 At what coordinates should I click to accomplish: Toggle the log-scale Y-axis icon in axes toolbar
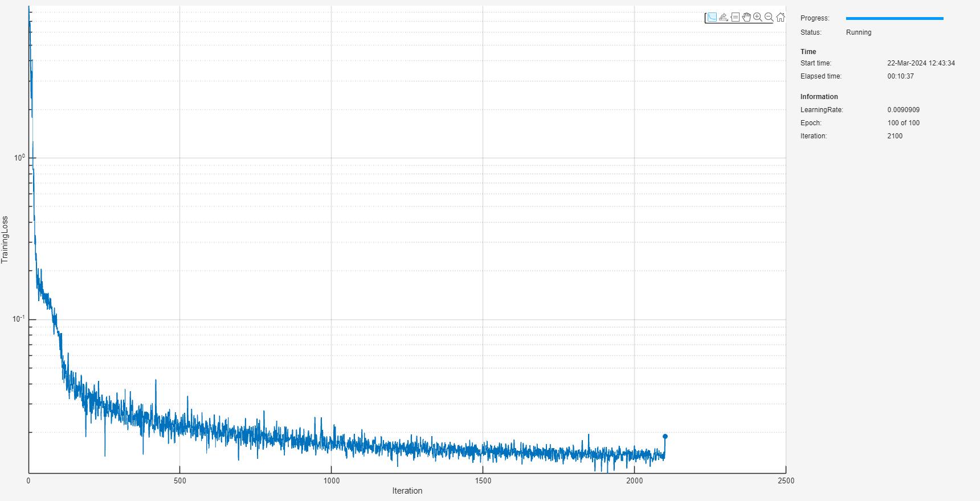pyautogui.click(x=712, y=17)
